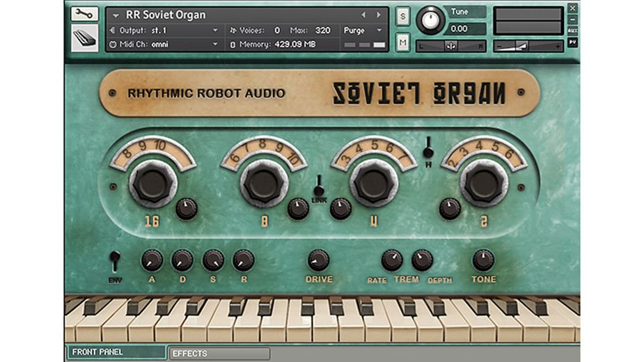This screenshot has height=362, width=644.
Task: Click the Sustain S knob
Action: (x=213, y=260)
